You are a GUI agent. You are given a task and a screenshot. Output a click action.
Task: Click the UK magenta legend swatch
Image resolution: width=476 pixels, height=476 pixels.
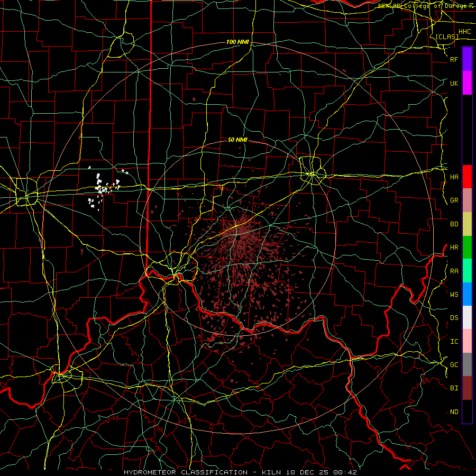pos(467,83)
